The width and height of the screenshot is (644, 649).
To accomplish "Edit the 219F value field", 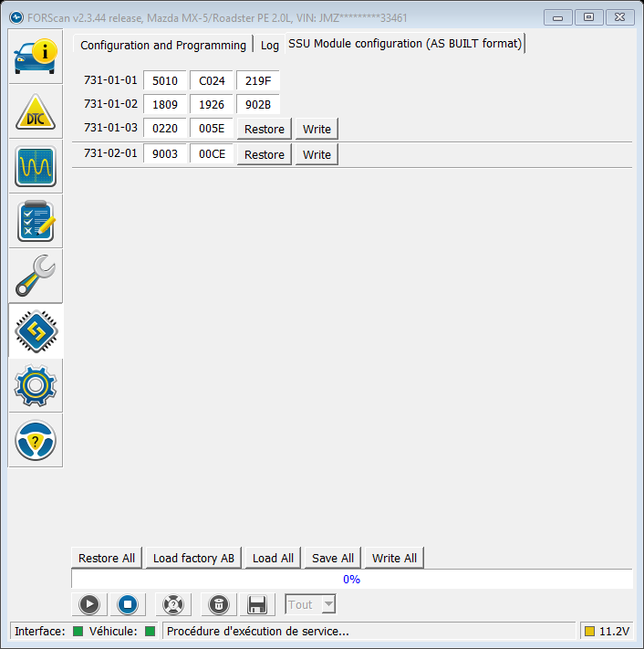I will [x=258, y=80].
